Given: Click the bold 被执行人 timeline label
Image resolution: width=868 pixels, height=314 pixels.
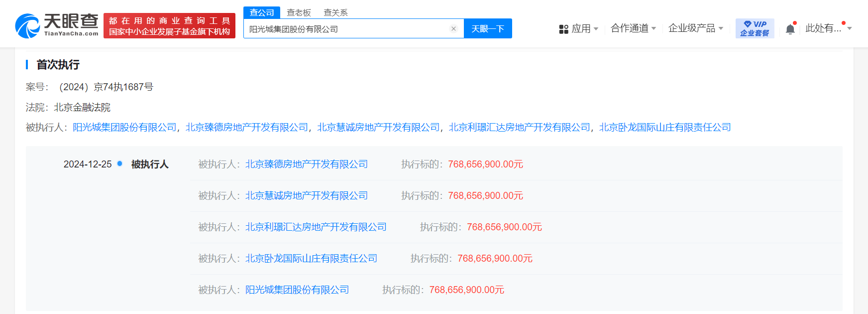Looking at the screenshot, I should click(150, 164).
